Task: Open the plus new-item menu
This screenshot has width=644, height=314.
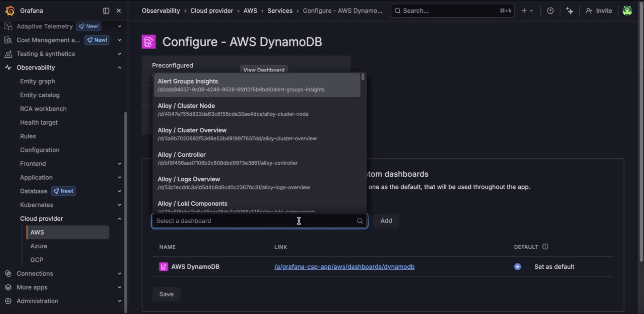Action: pos(527,11)
